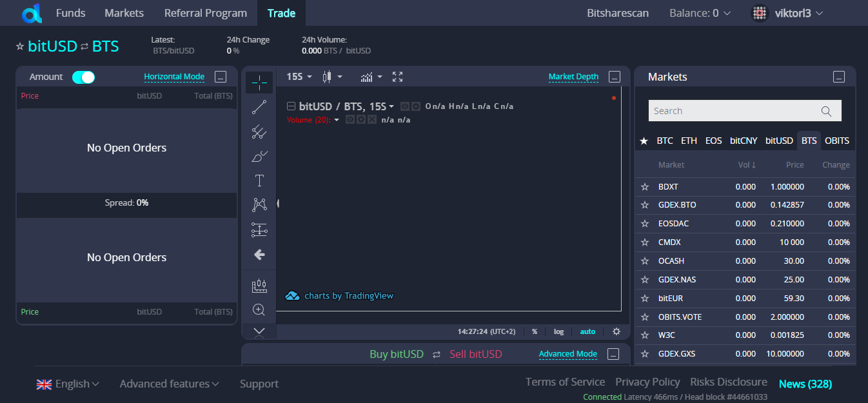
Task: Open the Volume (20) dropdown arrow
Action: [336, 120]
